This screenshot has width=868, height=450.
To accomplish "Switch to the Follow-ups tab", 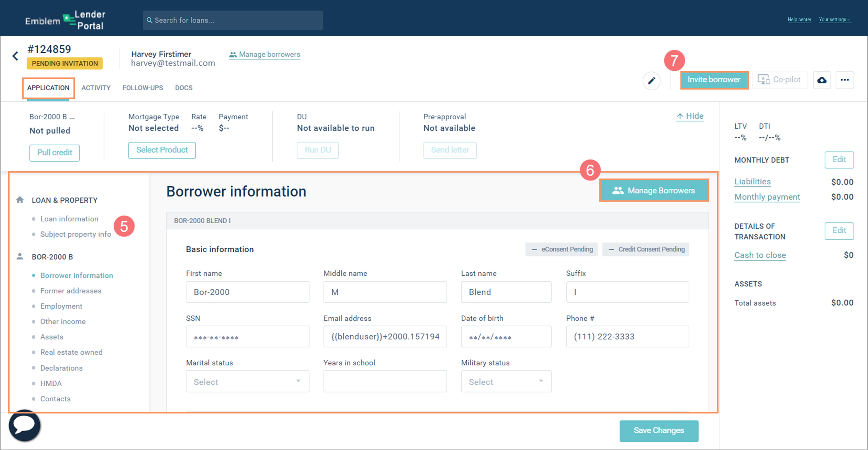I will click(143, 88).
